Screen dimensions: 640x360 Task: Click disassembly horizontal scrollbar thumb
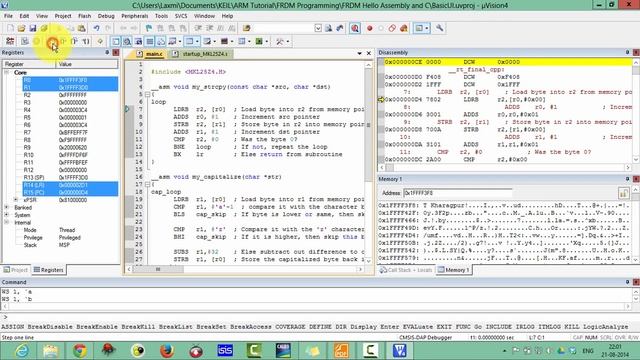coord(389,167)
